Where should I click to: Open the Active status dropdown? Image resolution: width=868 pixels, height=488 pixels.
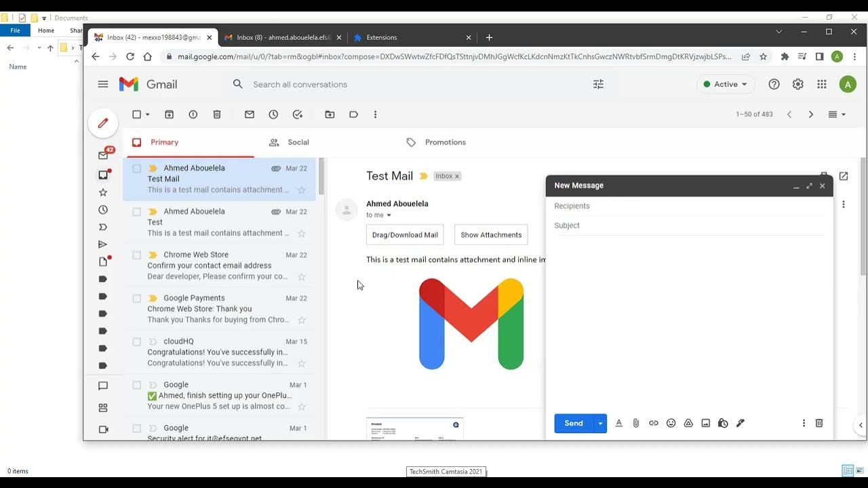[726, 84]
